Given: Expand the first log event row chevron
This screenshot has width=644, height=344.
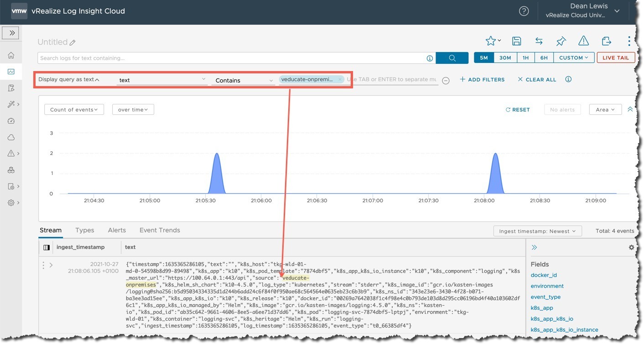Looking at the screenshot, I should [51, 265].
